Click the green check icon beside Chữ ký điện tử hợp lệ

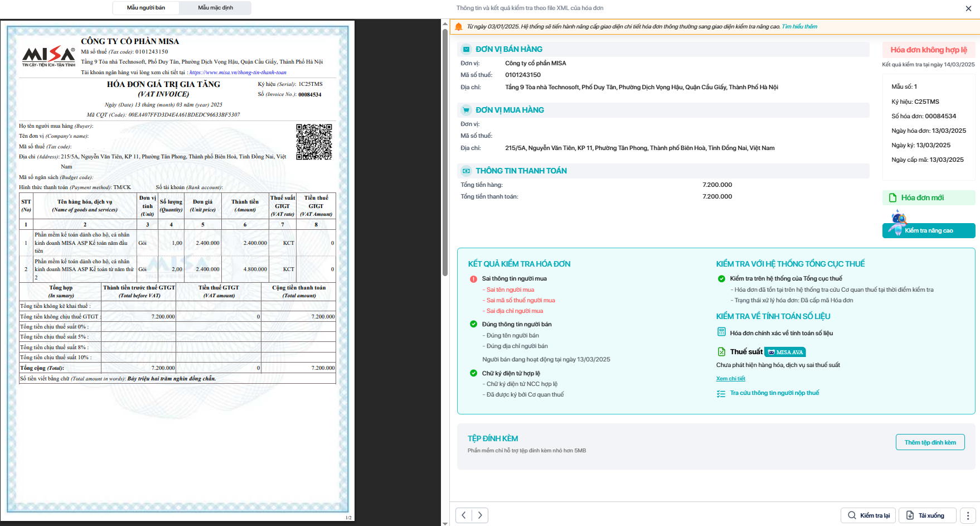tap(473, 374)
